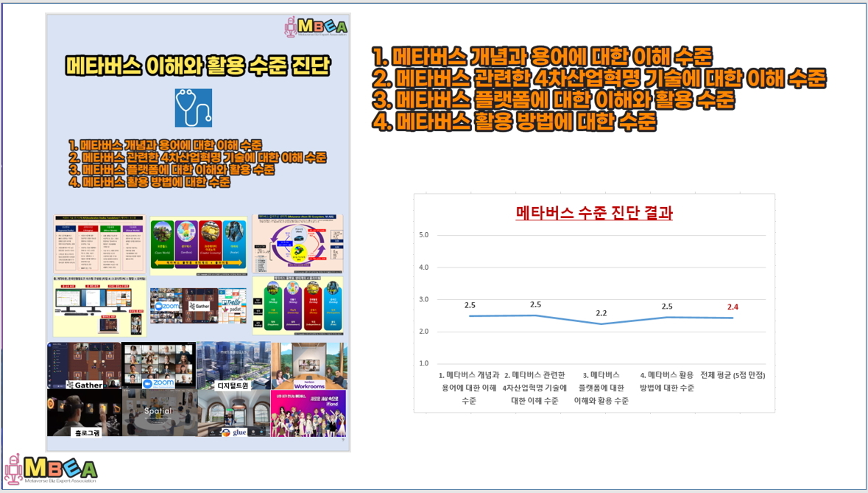Open the Spatial thumbnail
This screenshot has height=493, width=868.
click(x=159, y=413)
